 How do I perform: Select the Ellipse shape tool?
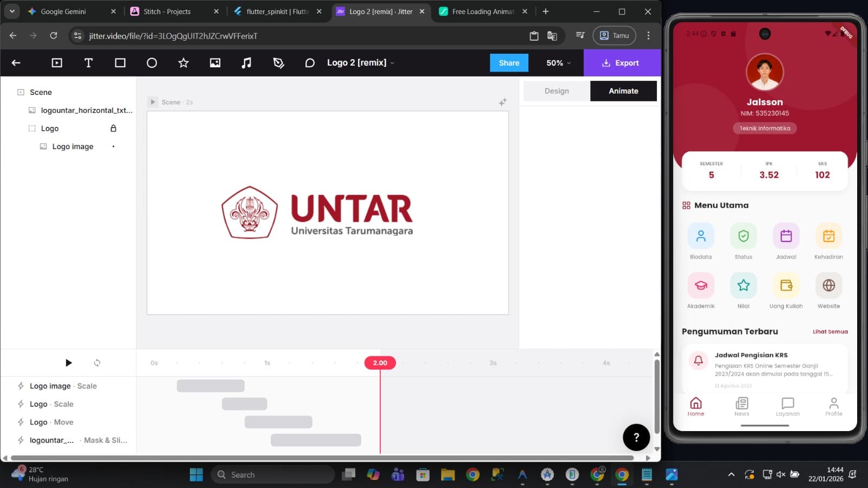coord(152,63)
